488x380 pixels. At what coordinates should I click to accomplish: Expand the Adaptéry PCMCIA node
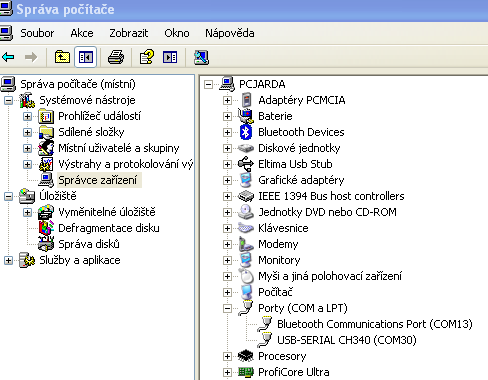tap(227, 100)
